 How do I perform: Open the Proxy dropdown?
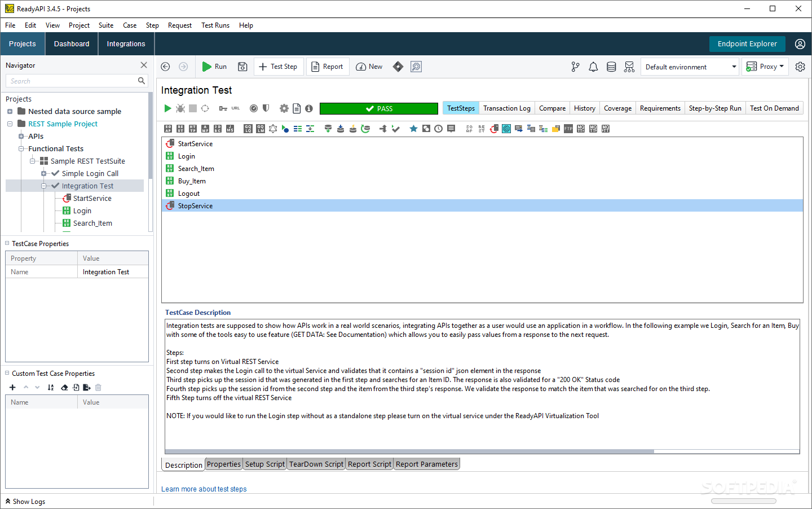coord(765,67)
